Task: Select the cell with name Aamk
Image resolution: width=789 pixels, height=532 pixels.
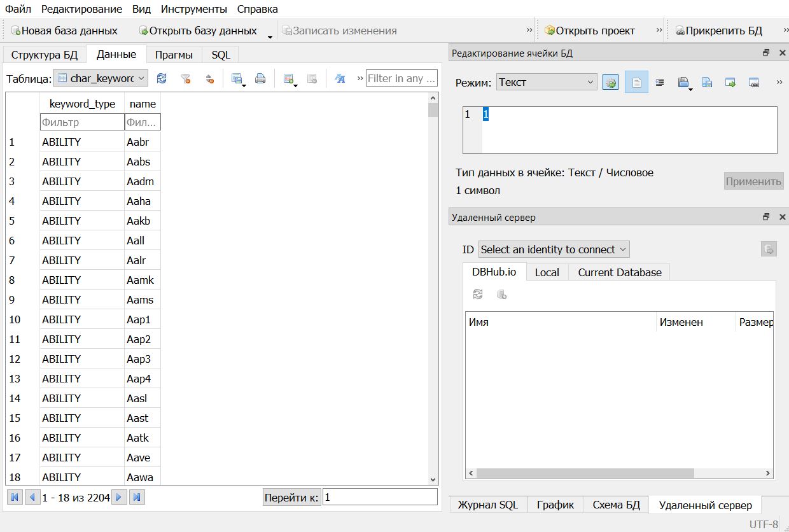Action: point(143,280)
